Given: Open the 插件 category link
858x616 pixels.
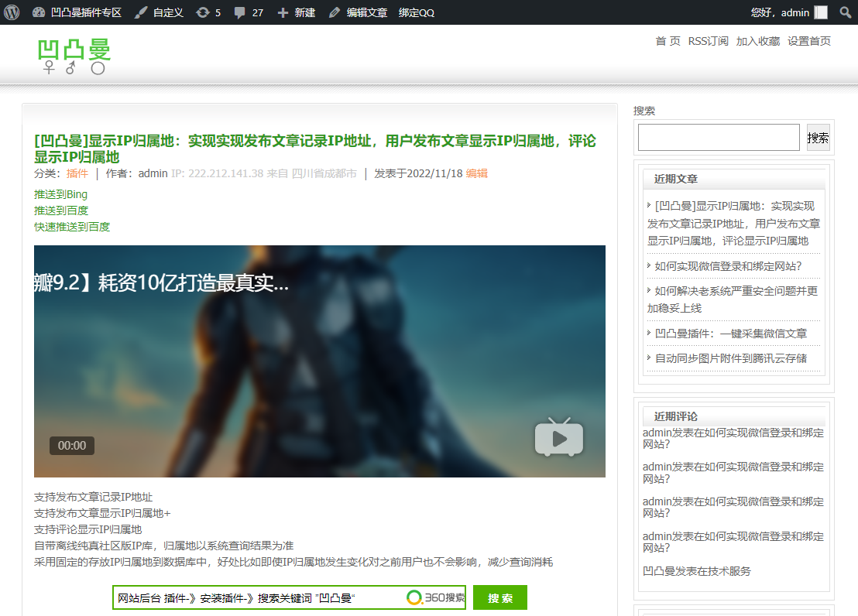Looking at the screenshot, I should point(77,173).
